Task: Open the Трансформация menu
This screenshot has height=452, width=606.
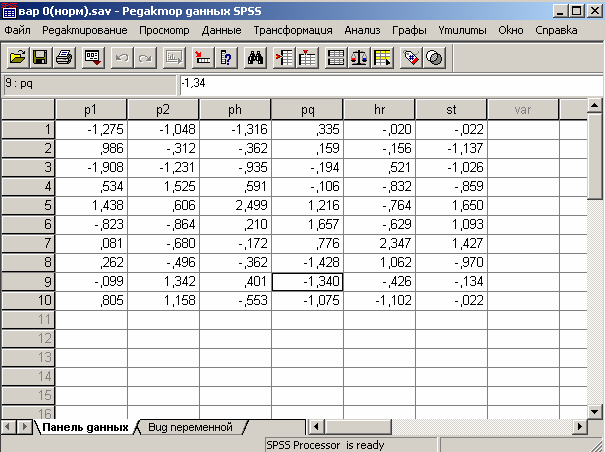Action: [x=293, y=30]
